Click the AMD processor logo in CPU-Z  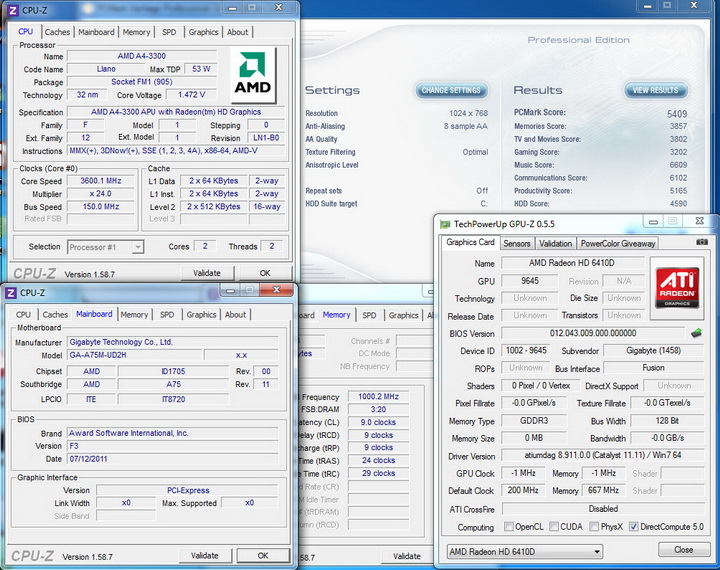point(252,74)
